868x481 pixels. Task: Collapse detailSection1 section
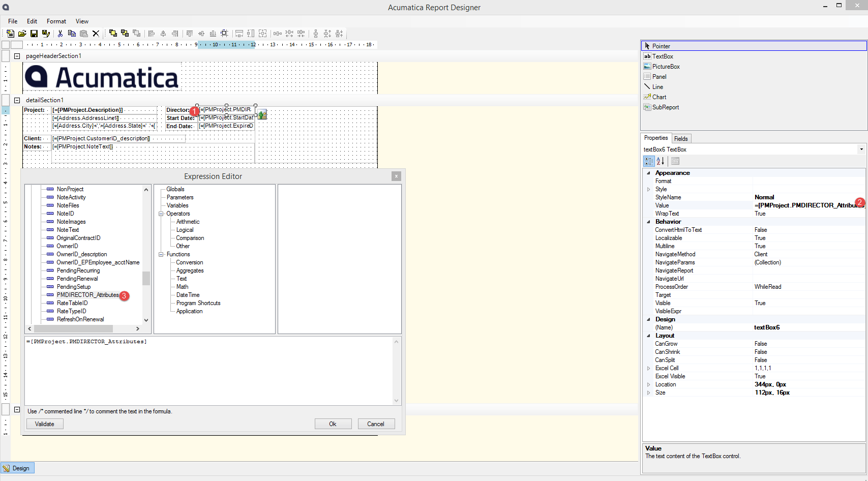tap(17, 100)
